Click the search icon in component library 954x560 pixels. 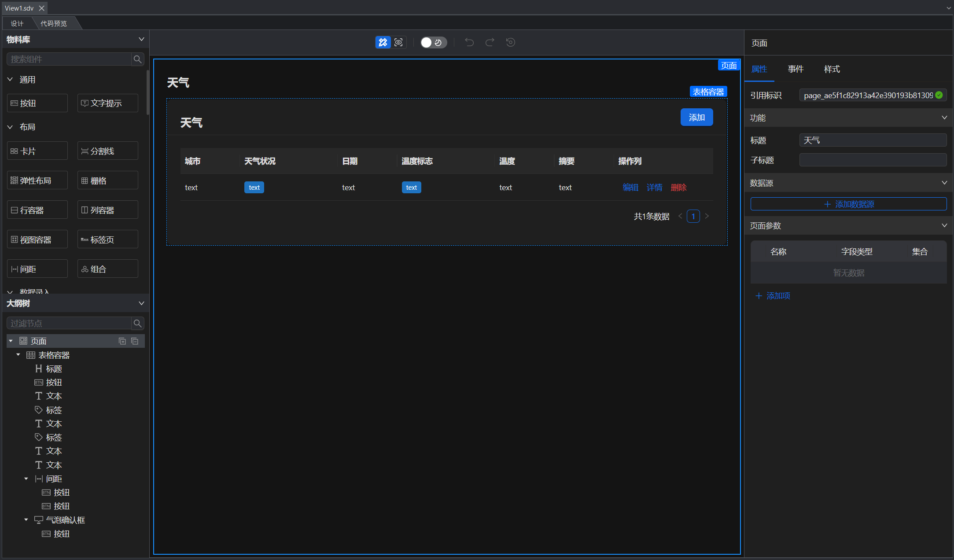tap(137, 59)
